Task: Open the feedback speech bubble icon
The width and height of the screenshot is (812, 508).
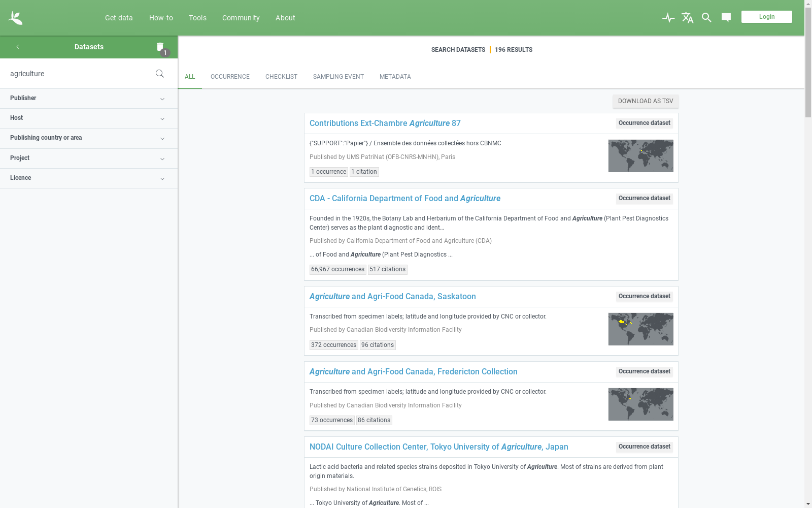Action: tap(726, 18)
